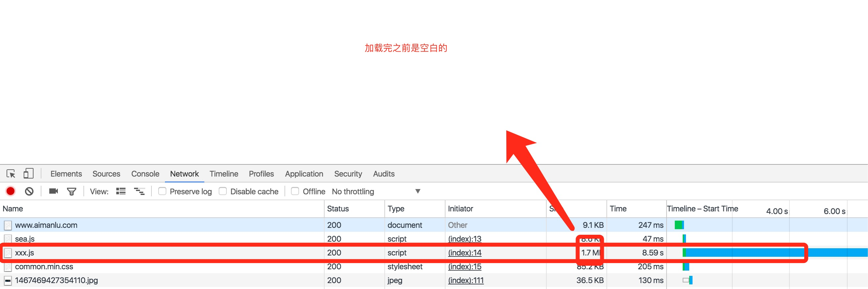
Task: Toggle the device toolbar icon
Action: [28, 174]
